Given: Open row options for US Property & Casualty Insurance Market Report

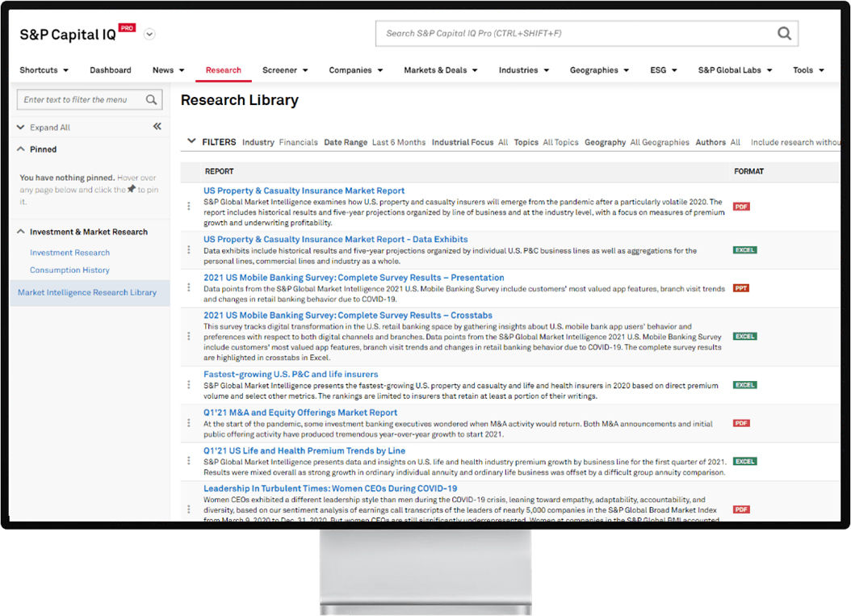Looking at the screenshot, I should click(189, 206).
